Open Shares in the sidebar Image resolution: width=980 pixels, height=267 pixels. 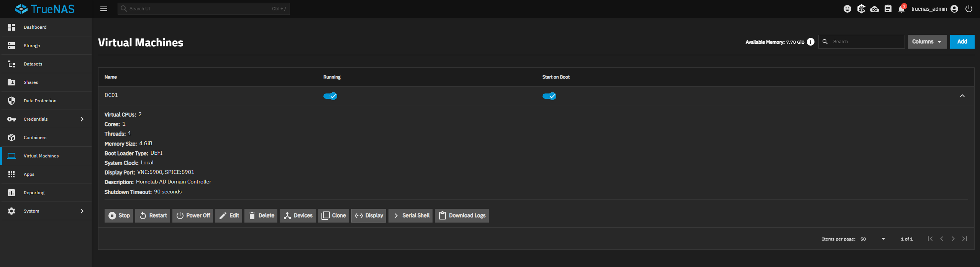(x=46, y=82)
